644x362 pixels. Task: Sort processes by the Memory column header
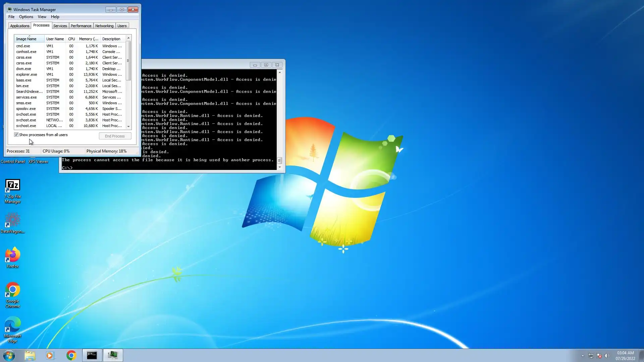point(88,39)
